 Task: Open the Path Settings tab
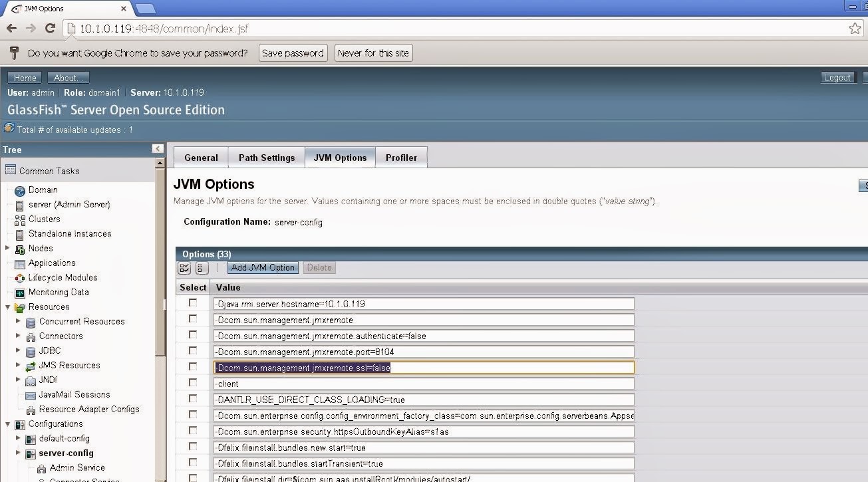267,158
